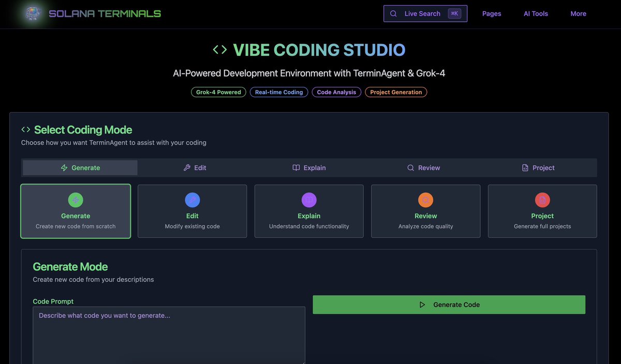Switch to the Review tab

423,168
